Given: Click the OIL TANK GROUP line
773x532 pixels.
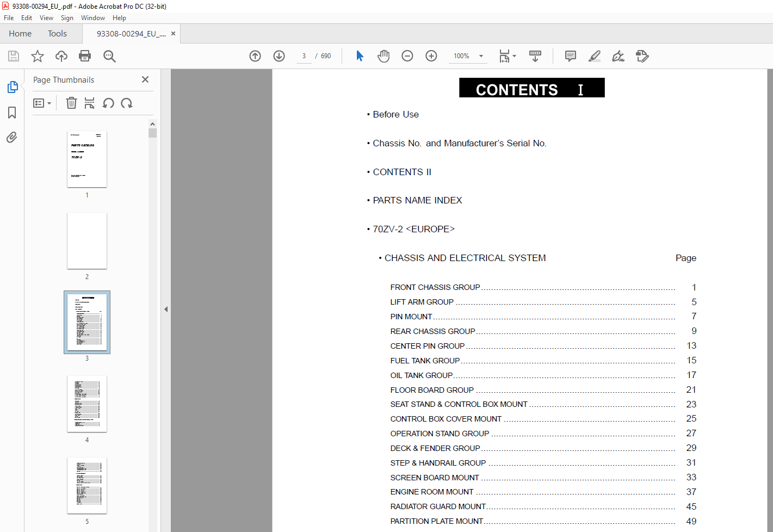Looking at the screenshot, I should [543, 375].
